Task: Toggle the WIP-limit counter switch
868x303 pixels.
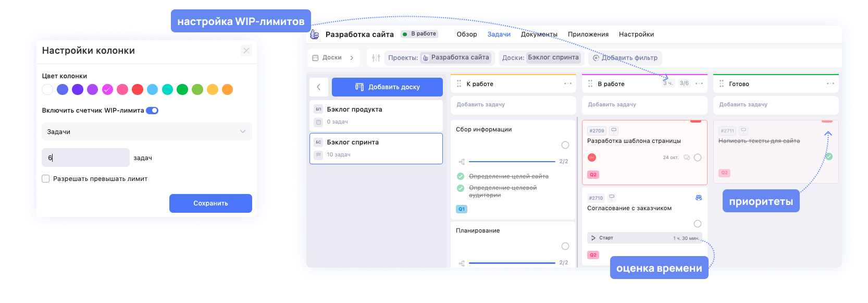Action: pos(152,111)
